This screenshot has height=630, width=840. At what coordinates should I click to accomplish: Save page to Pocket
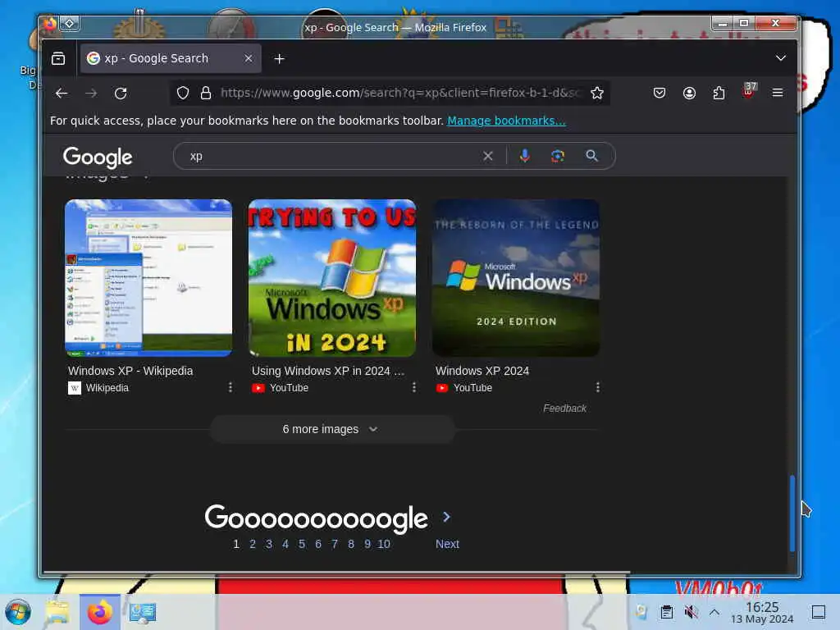[660, 94]
